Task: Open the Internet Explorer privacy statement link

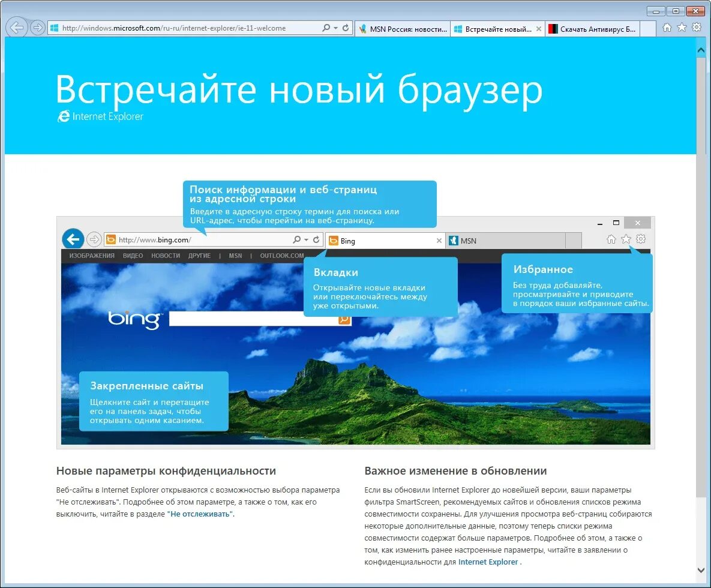Action: coord(488,562)
